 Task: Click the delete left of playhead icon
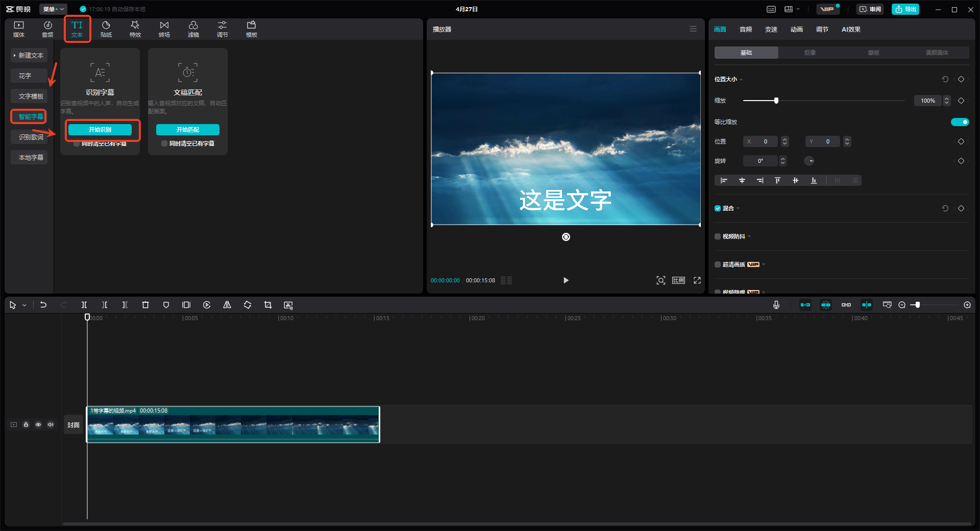click(105, 305)
